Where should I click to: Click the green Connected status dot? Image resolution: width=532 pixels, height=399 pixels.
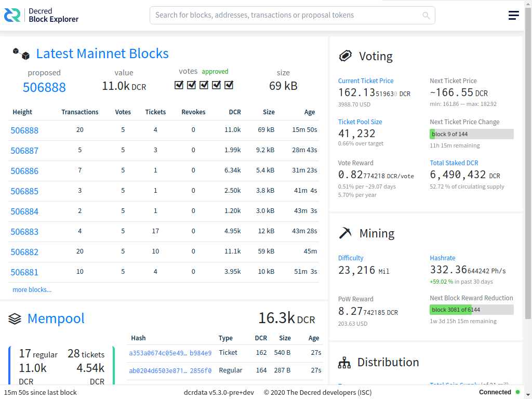518,392
